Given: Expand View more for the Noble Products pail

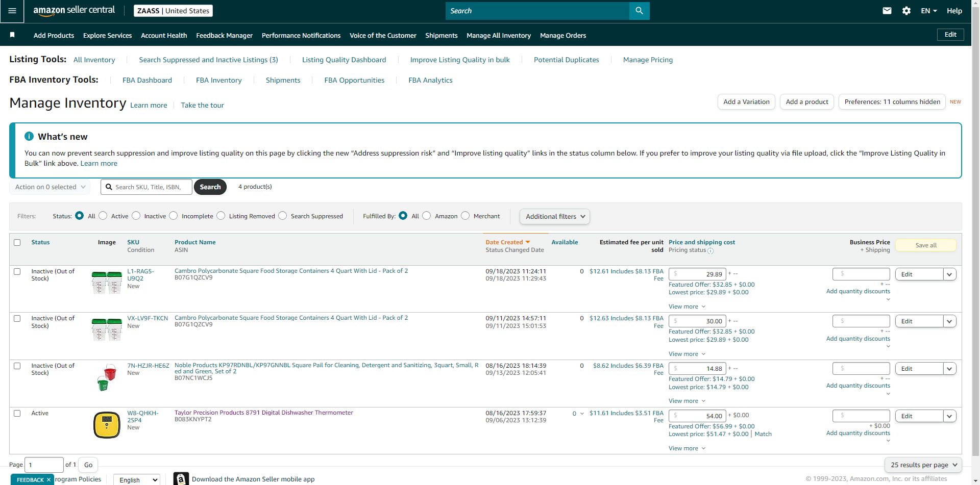Looking at the screenshot, I should tap(687, 401).
